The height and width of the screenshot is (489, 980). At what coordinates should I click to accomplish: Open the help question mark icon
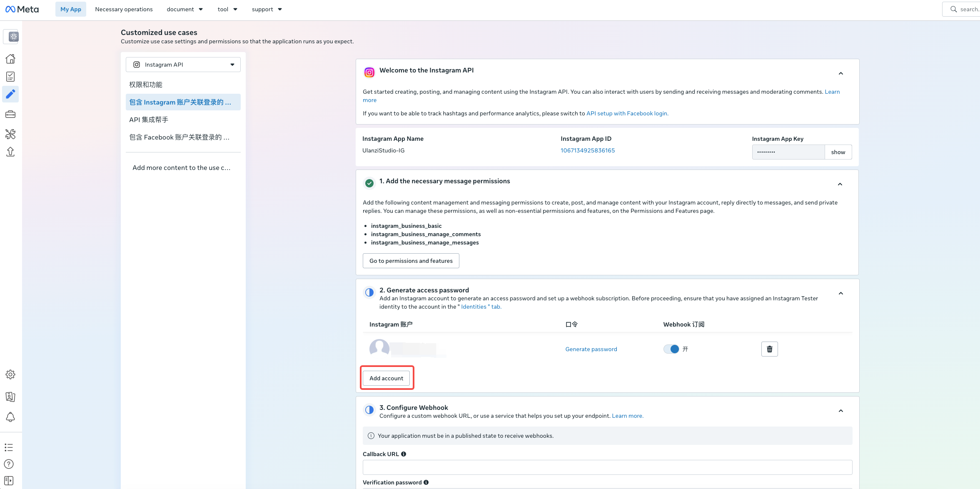coord(9,464)
